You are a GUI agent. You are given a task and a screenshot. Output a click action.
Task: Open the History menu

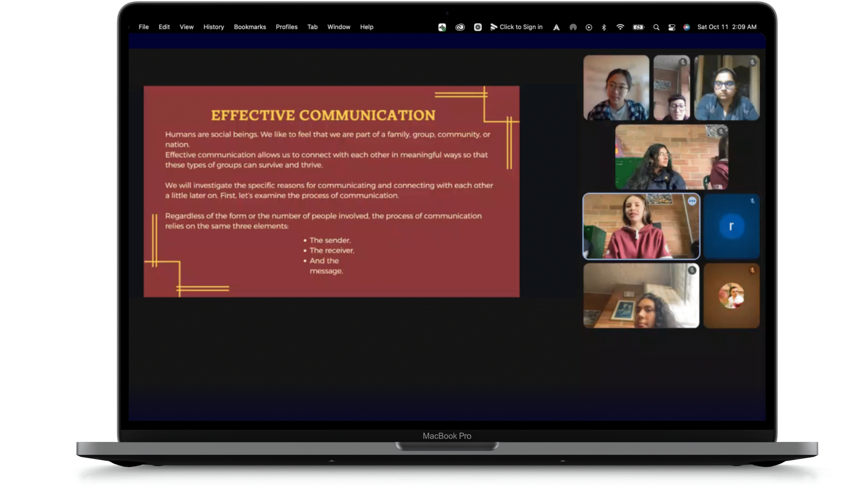(214, 27)
